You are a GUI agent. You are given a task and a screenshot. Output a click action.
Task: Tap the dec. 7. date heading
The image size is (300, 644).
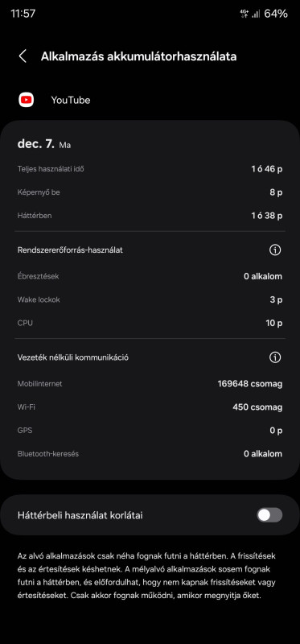point(35,144)
